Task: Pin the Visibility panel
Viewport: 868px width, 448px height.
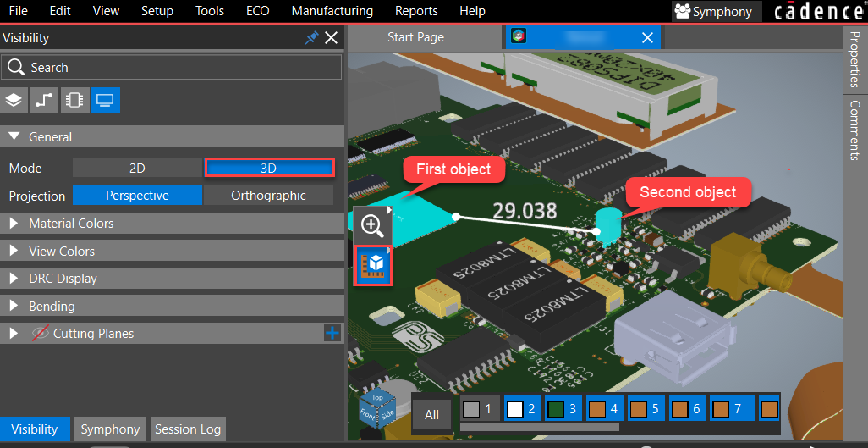Action: (x=311, y=38)
